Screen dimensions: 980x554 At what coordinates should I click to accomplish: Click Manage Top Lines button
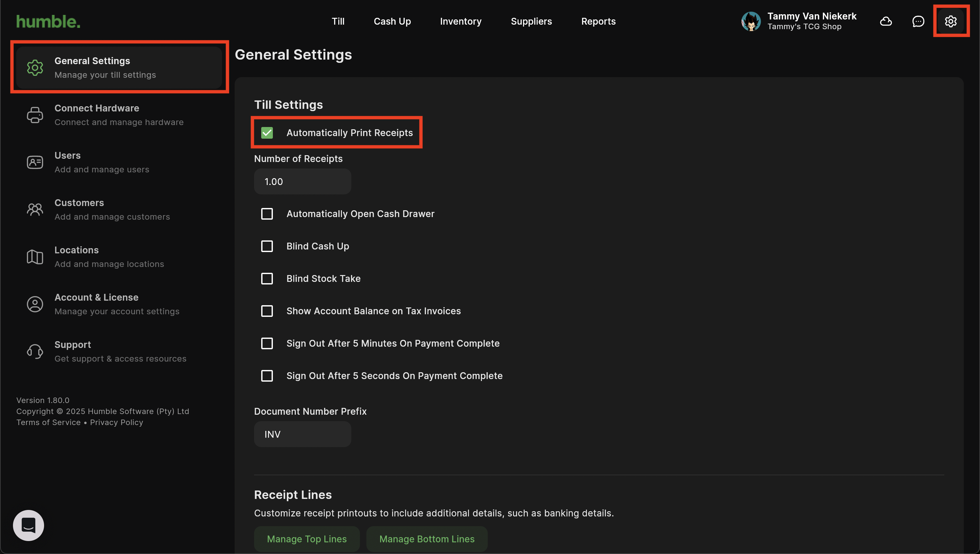pos(306,539)
